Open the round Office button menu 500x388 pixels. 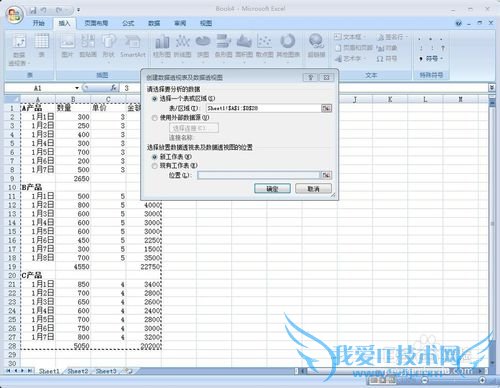click(x=14, y=15)
